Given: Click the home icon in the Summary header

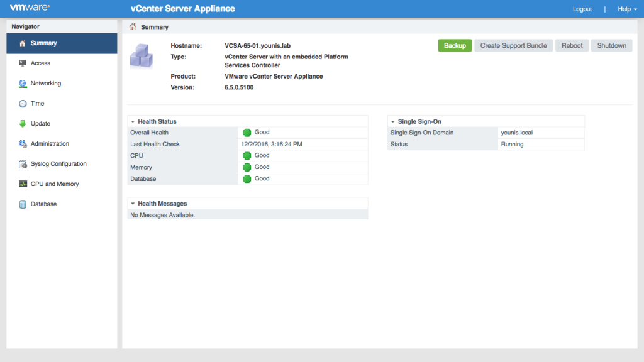Looking at the screenshot, I should (x=132, y=26).
